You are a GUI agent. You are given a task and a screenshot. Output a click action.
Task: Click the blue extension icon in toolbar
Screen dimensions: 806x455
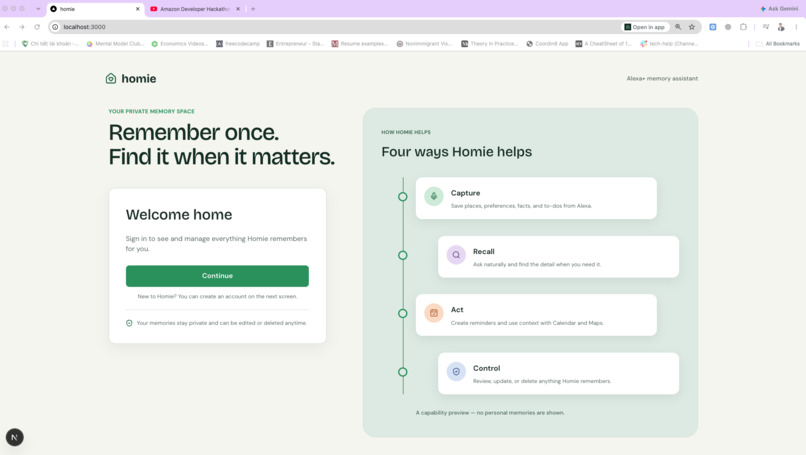tap(712, 27)
